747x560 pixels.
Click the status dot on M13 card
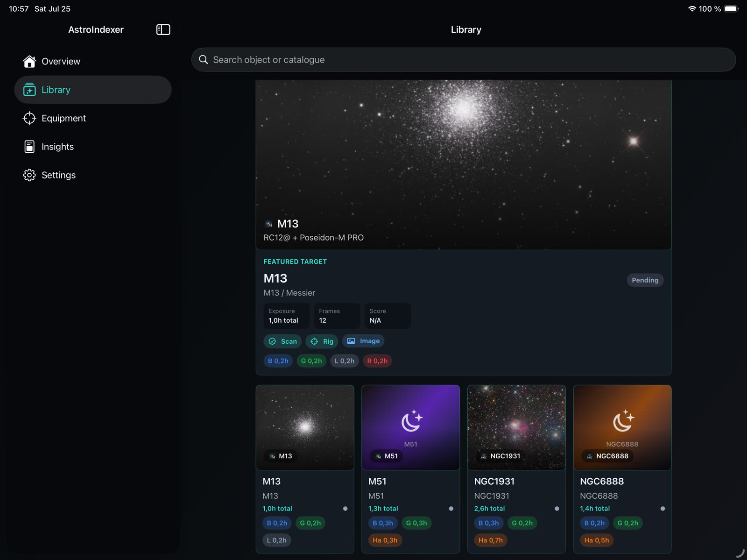coord(345,509)
